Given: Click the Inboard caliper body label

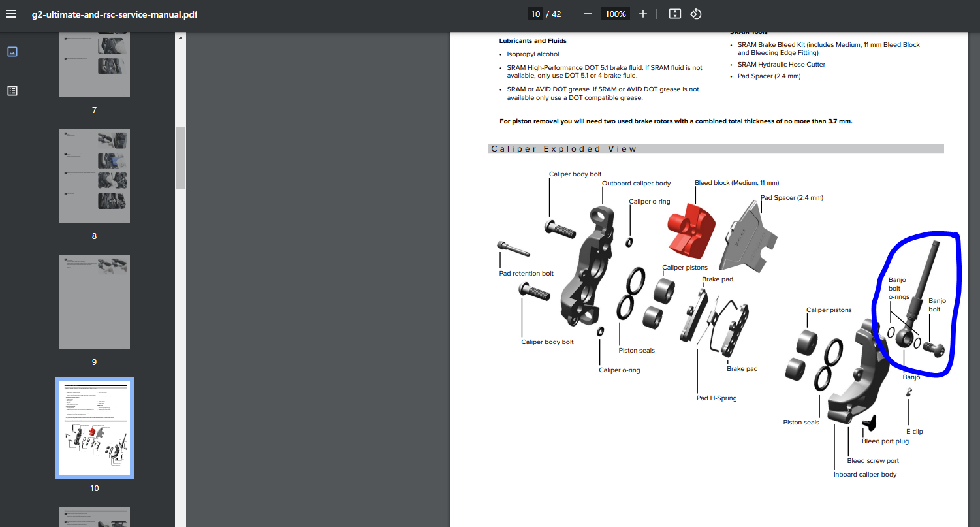Looking at the screenshot, I should 865,474.
